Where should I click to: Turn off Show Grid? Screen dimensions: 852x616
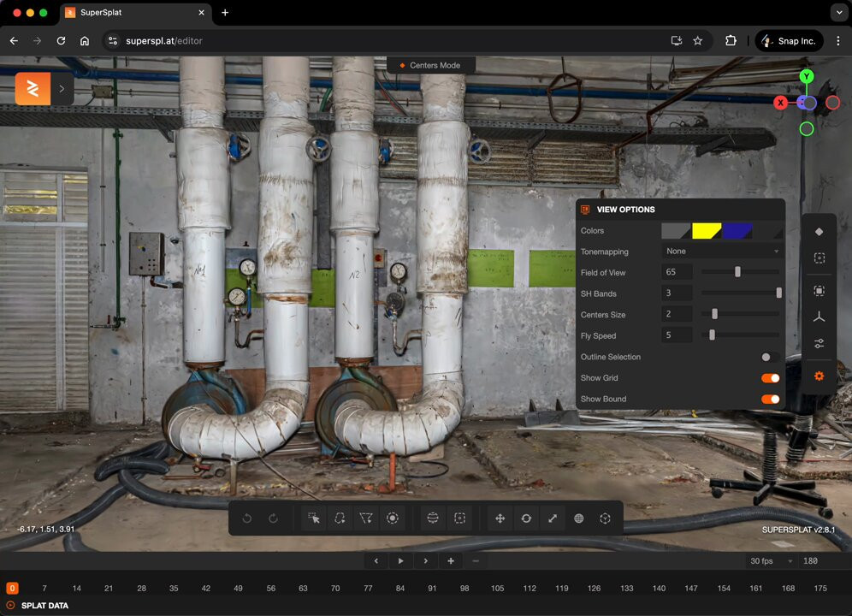click(770, 378)
